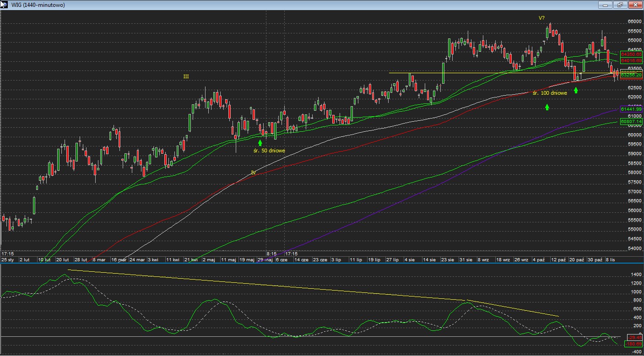Screen dimensions: 644x356
Task: Select the 'III' wave annotation label
Action: tap(186, 76)
